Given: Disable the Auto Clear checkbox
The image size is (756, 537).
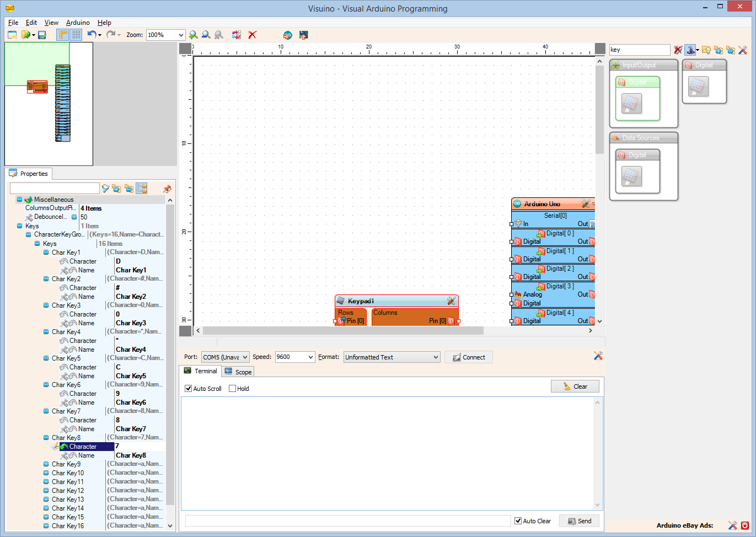Looking at the screenshot, I should pos(517,520).
